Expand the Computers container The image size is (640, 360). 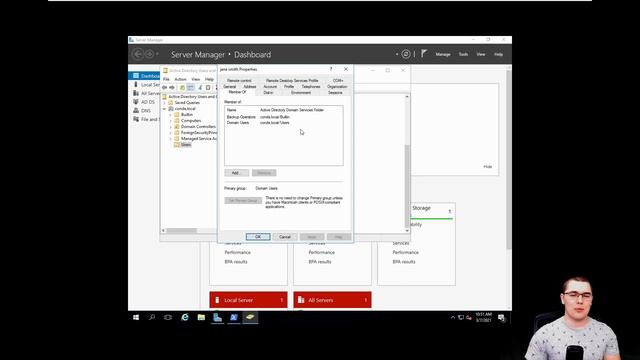(x=171, y=121)
